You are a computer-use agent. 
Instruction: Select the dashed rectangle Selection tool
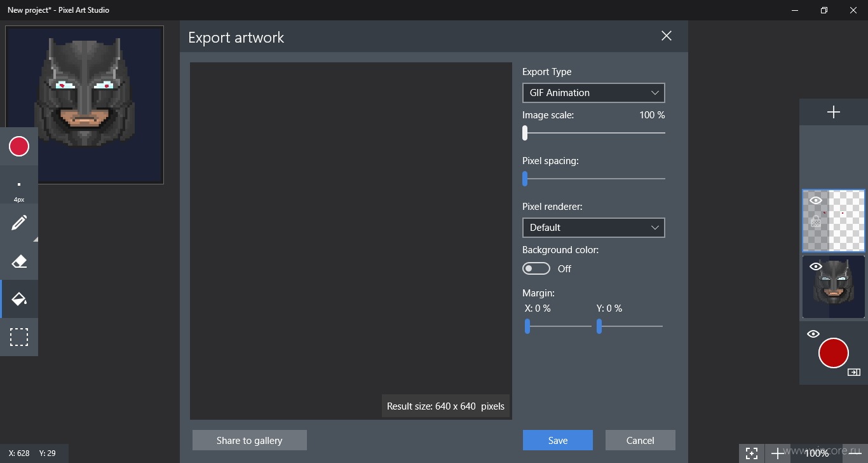[x=19, y=337]
